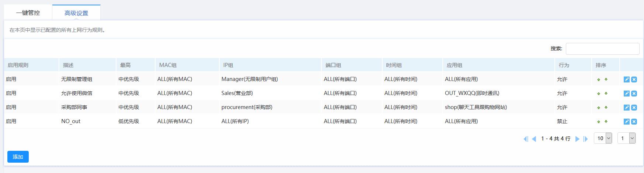Screen dimensions: 644x173
Task: Click the 添加 button
Action: 18,157
